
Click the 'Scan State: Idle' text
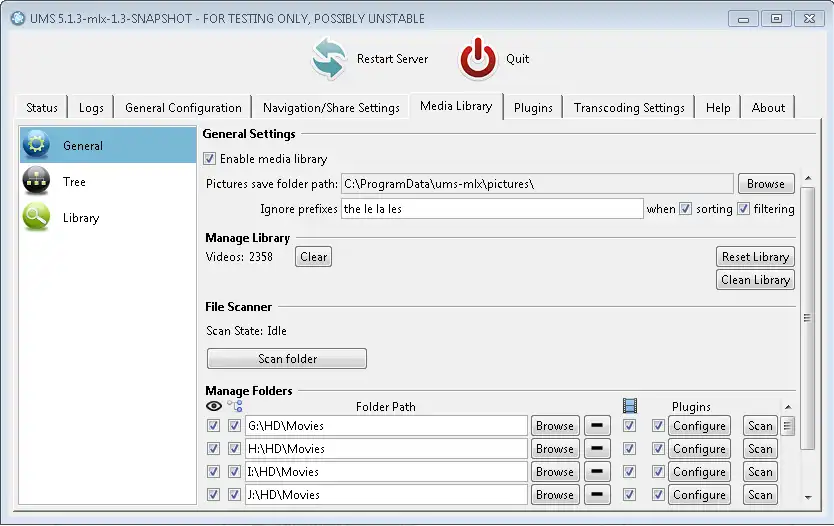pyautogui.click(x=246, y=330)
